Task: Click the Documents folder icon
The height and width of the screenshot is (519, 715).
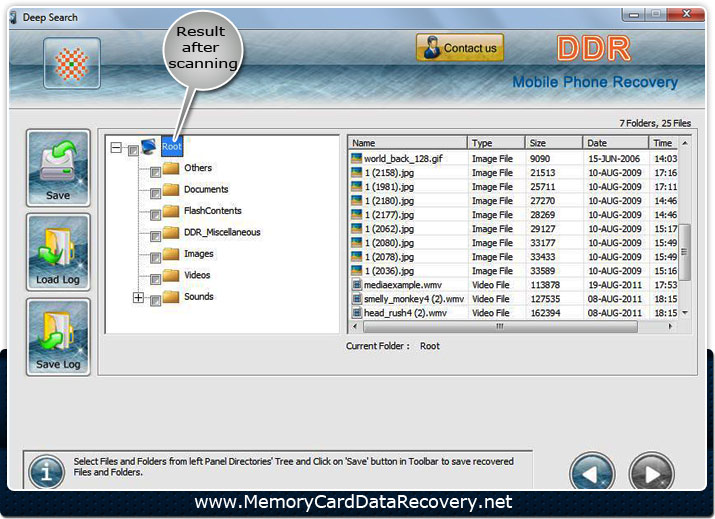Action: pos(171,189)
